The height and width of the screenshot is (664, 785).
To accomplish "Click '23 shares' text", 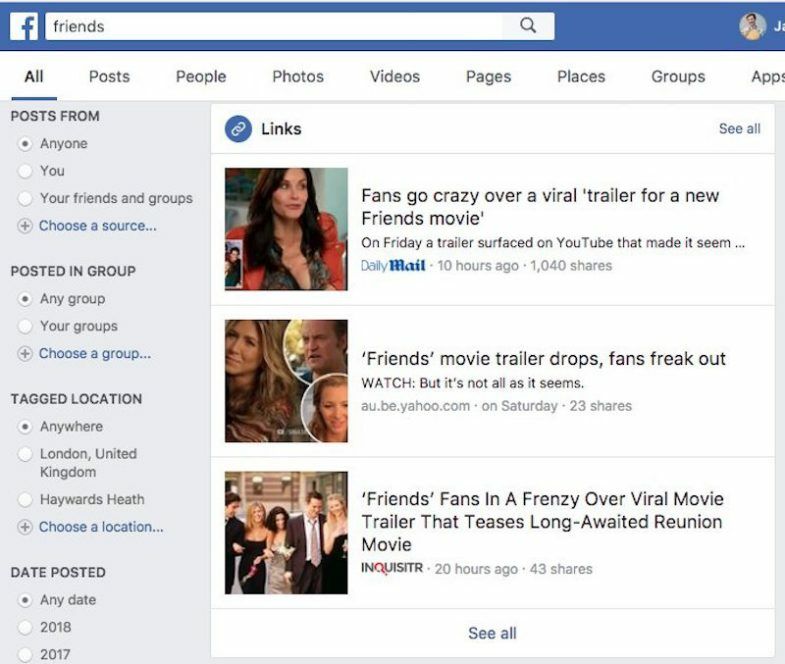I will pyautogui.click(x=601, y=406).
